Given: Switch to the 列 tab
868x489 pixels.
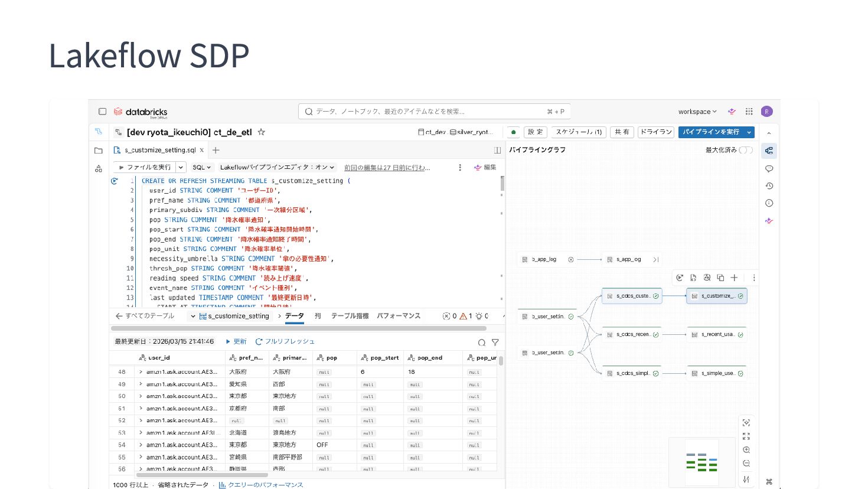Looking at the screenshot, I should tap(318, 316).
